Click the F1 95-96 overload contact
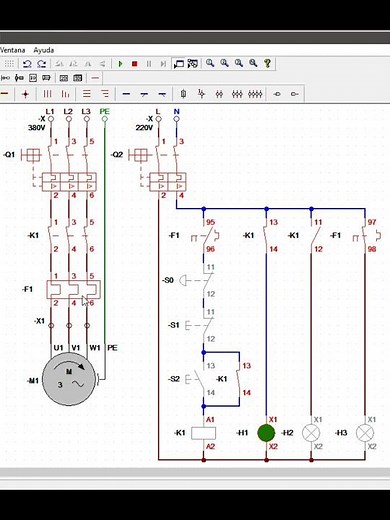The image size is (390, 520). 205,236
